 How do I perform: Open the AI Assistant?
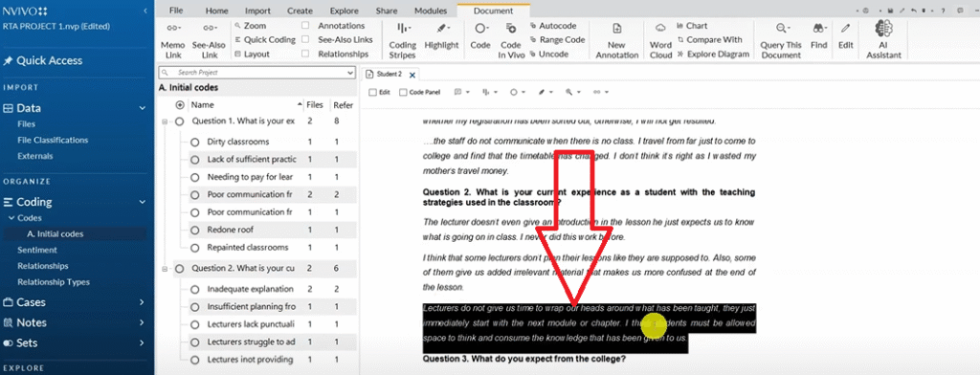pyautogui.click(x=883, y=40)
